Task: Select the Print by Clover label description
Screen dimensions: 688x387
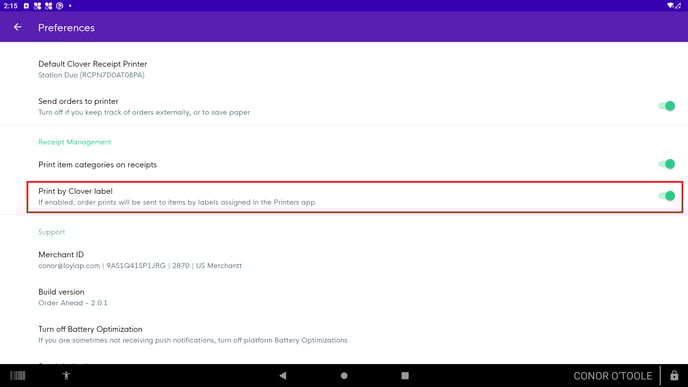Action: pos(176,202)
